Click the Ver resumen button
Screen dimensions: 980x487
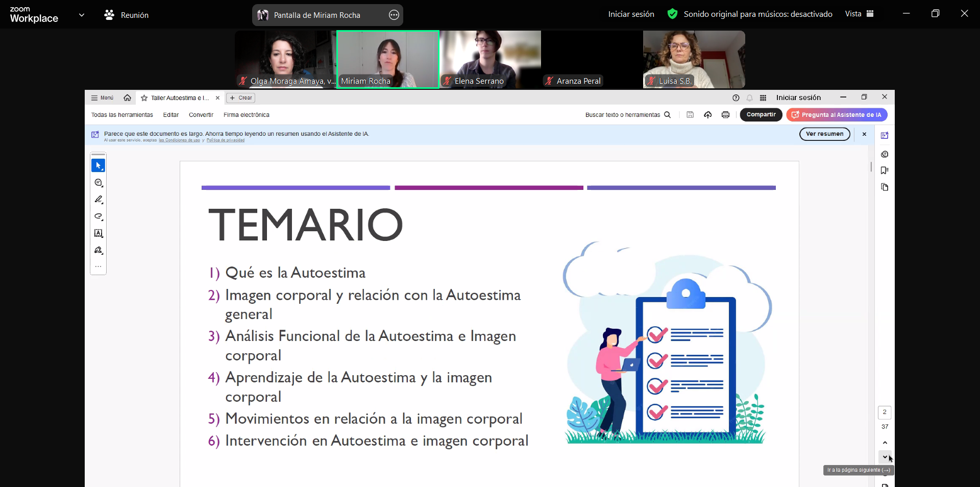point(824,134)
